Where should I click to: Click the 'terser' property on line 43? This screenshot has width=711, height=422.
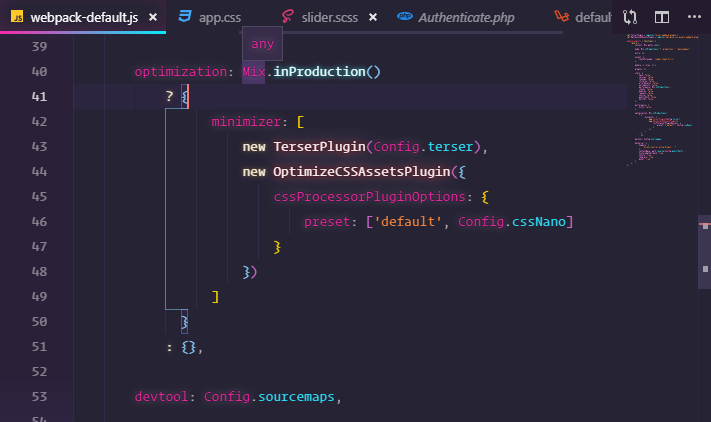[450, 146]
